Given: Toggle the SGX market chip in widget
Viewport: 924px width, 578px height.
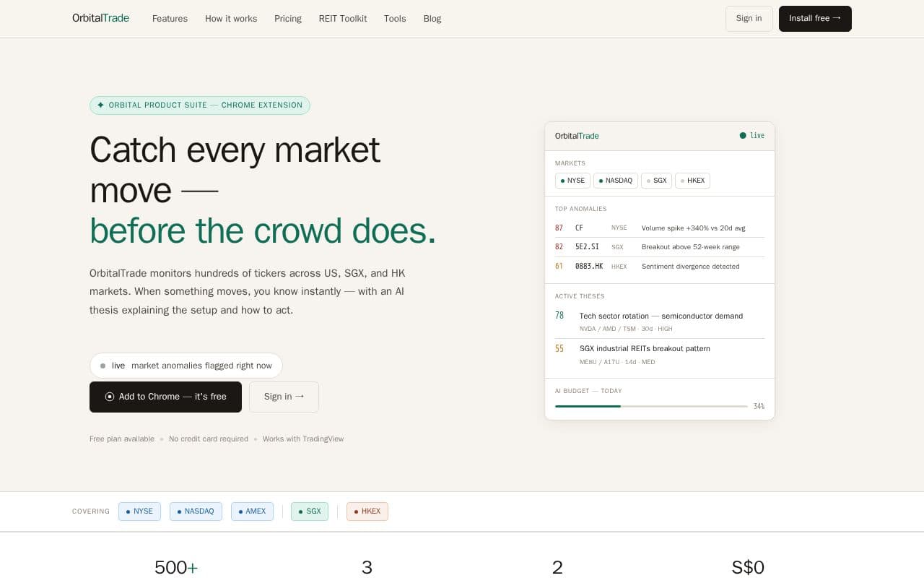Looking at the screenshot, I should coord(656,181).
